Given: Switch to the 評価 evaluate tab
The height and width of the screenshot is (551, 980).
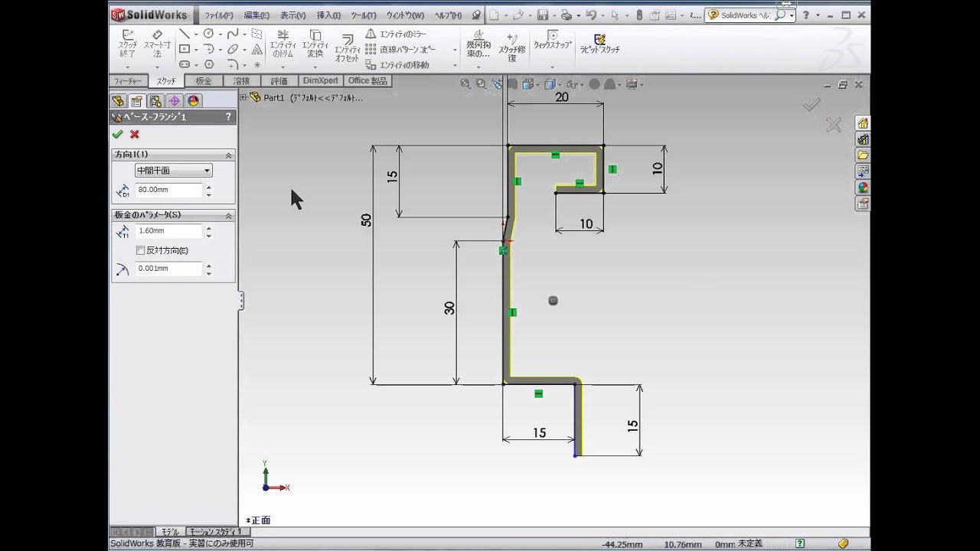Looking at the screenshot, I should click(x=279, y=81).
